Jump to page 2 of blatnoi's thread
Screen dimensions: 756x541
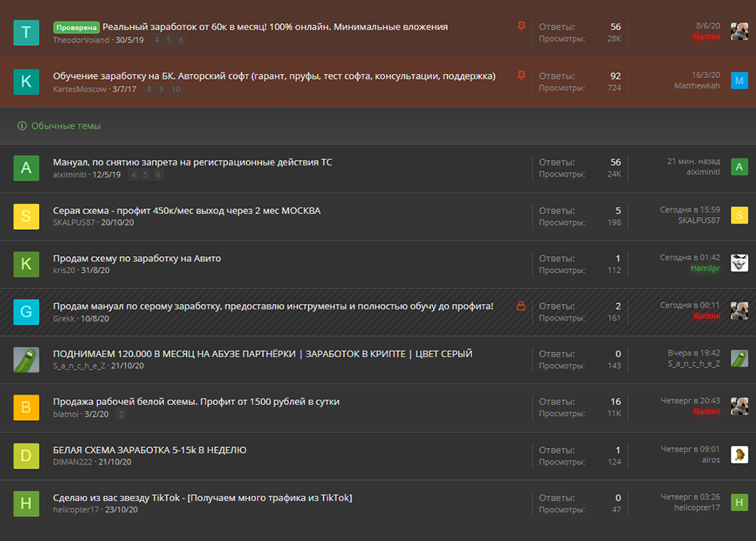click(x=121, y=414)
